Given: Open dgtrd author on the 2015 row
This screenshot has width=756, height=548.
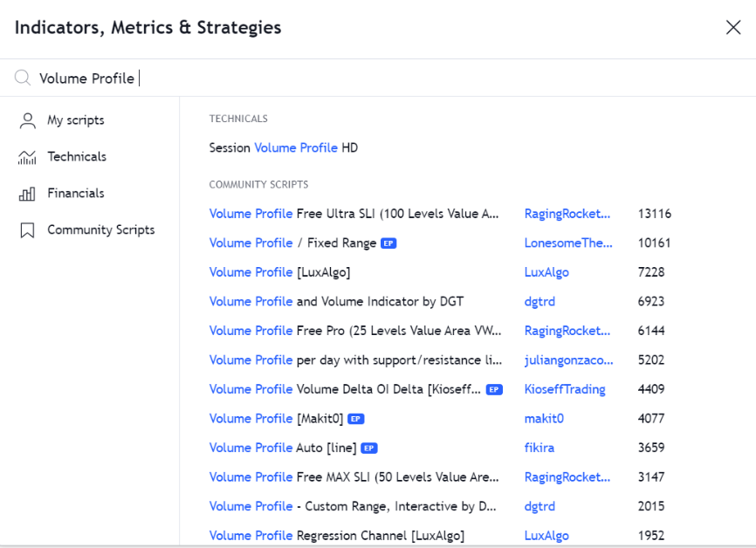Looking at the screenshot, I should click(540, 506).
